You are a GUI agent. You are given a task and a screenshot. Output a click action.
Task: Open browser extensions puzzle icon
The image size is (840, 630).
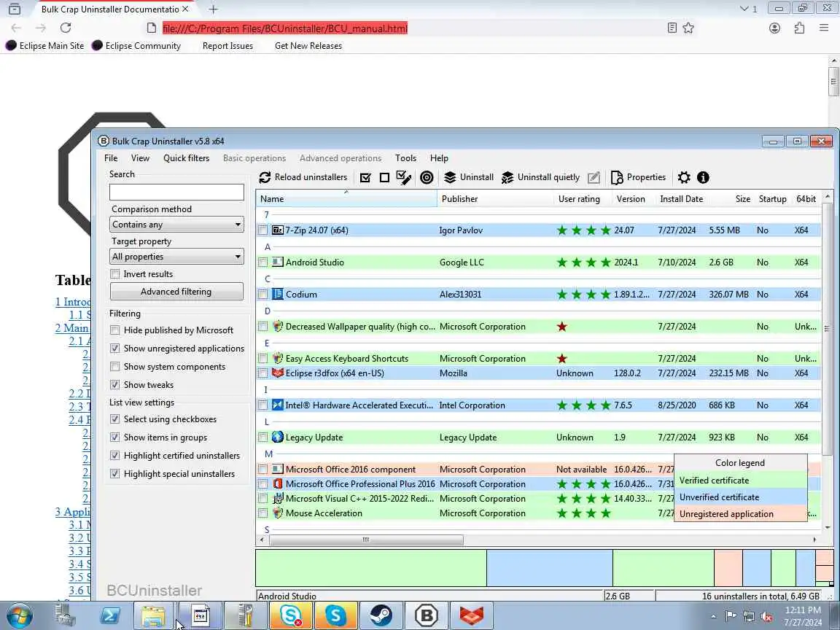[x=799, y=28]
